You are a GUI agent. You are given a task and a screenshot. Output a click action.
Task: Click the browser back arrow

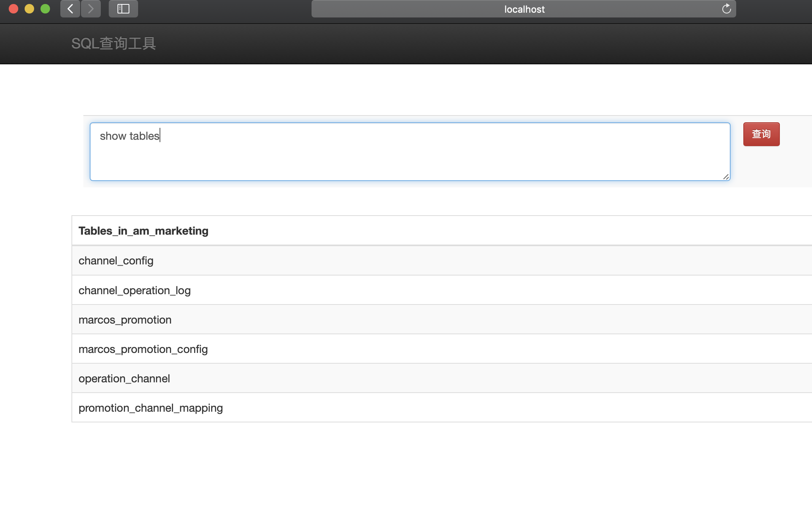pos(70,9)
